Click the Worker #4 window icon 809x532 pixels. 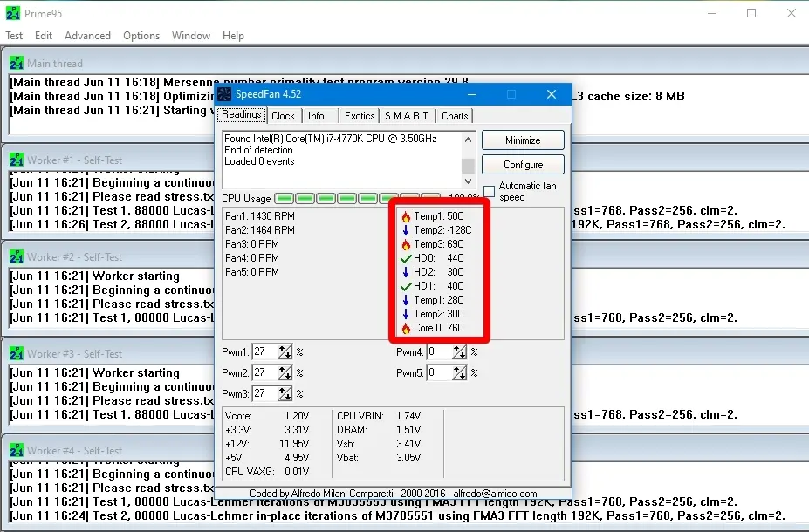17,450
